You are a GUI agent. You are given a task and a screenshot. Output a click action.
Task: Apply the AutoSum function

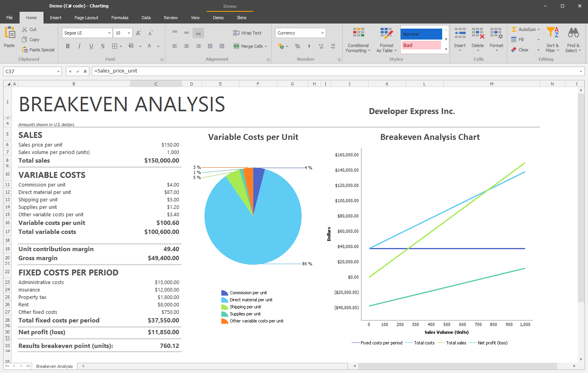(525, 29)
